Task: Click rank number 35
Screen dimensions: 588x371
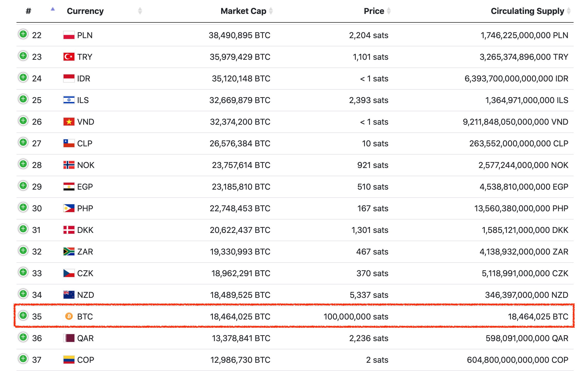Action: coord(37,317)
